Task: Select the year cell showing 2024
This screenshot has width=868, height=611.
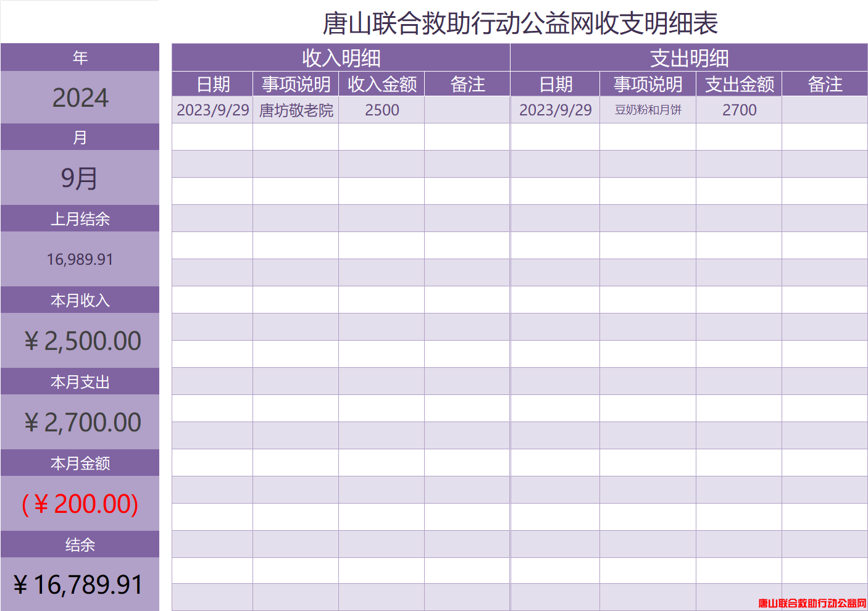Action: (80, 98)
